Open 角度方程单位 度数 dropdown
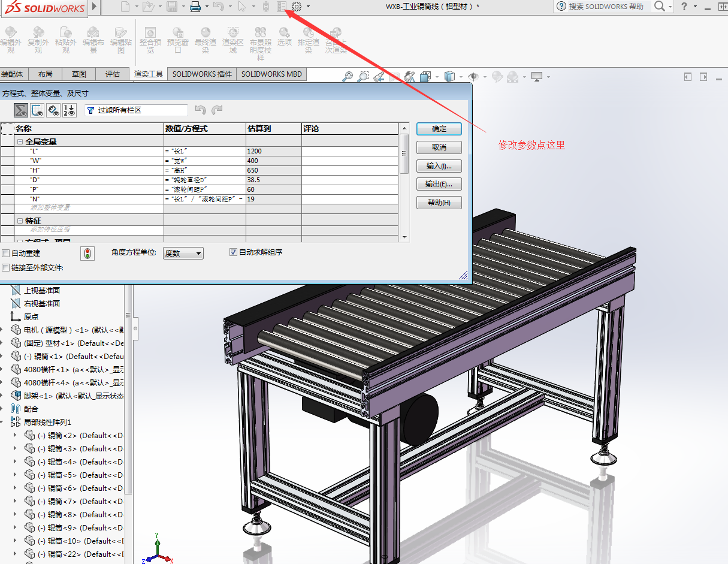This screenshot has width=728, height=564. [183, 254]
